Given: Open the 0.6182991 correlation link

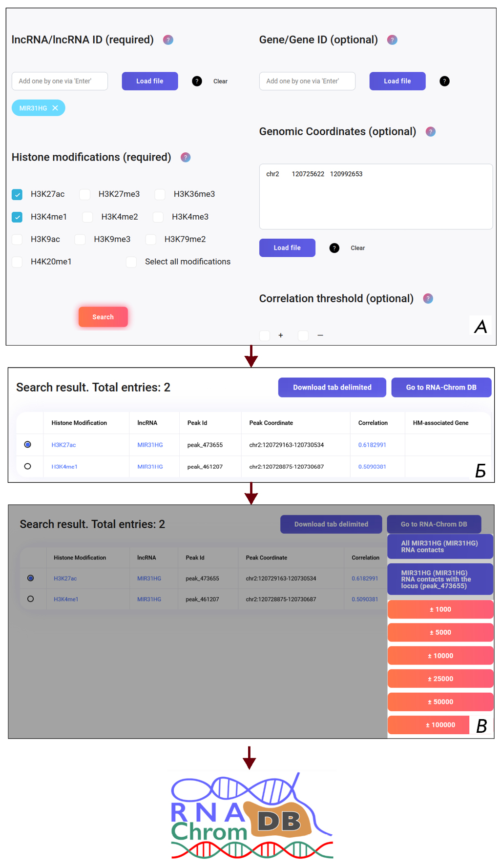Looking at the screenshot, I should (x=372, y=445).
